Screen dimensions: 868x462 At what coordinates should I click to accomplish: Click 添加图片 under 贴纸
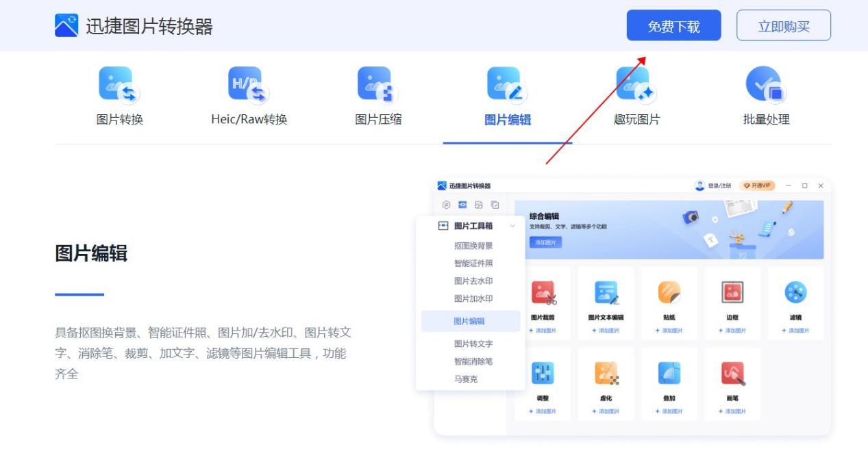tap(669, 331)
